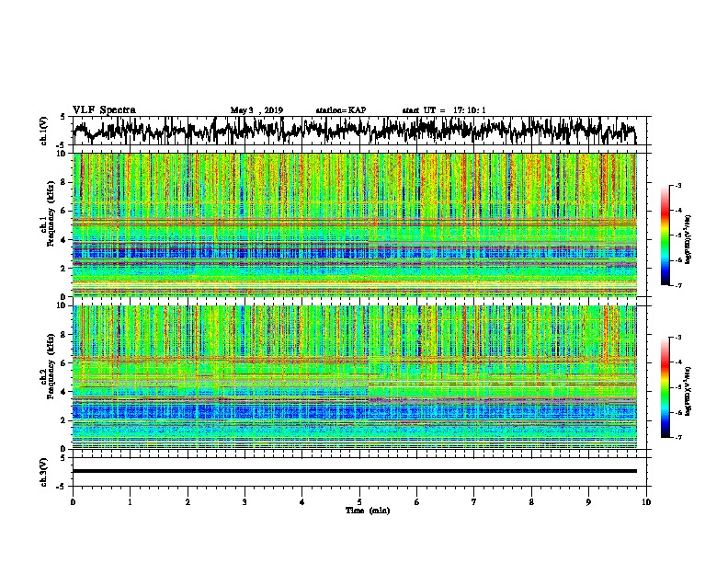
Task: Click the "10" kHz tick on ch.1 frequency axis
Action: (61, 154)
